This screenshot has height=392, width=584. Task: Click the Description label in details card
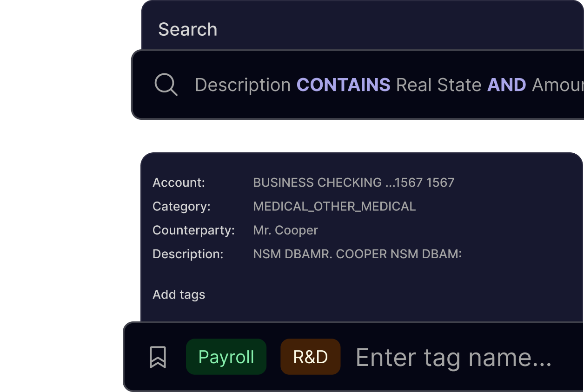188,254
